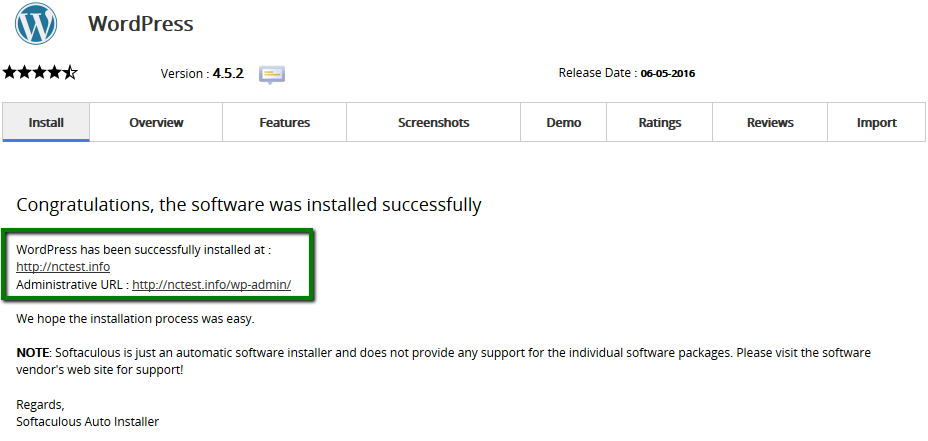Go to the Features tab
Screen dimensions: 928x441
284,122
